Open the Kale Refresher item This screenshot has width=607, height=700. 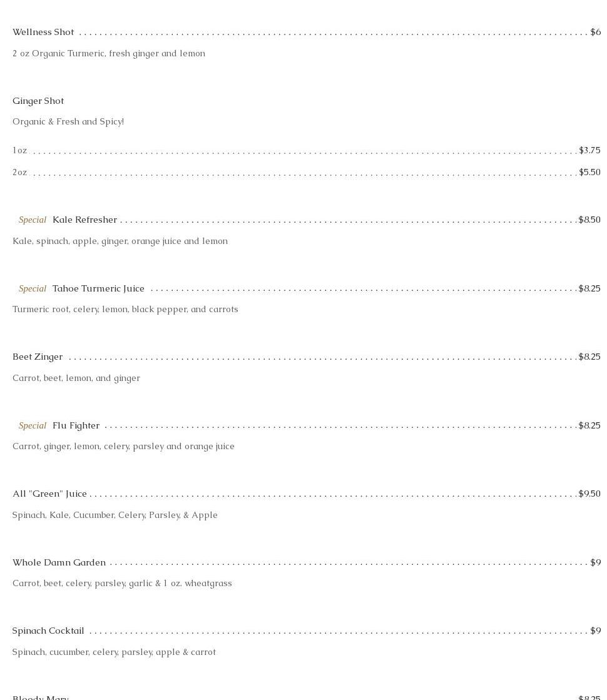(x=84, y=220)
